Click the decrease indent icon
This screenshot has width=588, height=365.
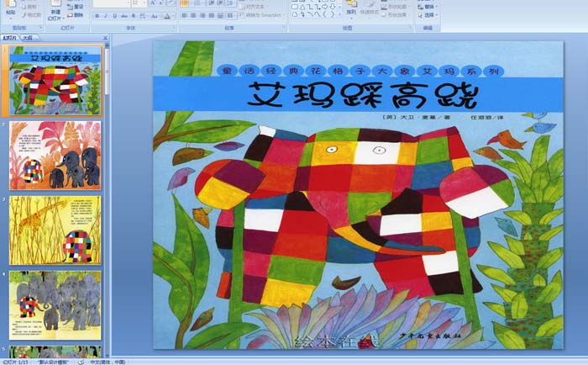click(211, 3)
